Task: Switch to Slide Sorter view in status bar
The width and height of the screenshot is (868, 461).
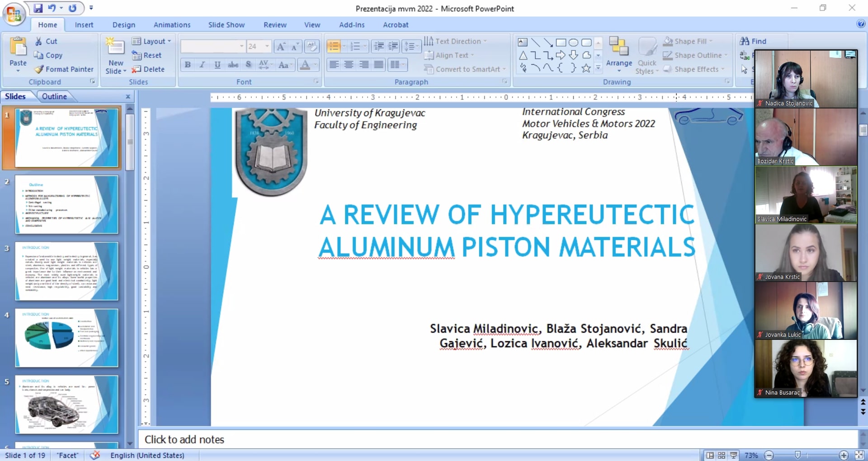Action: click(x=722, y=455)
